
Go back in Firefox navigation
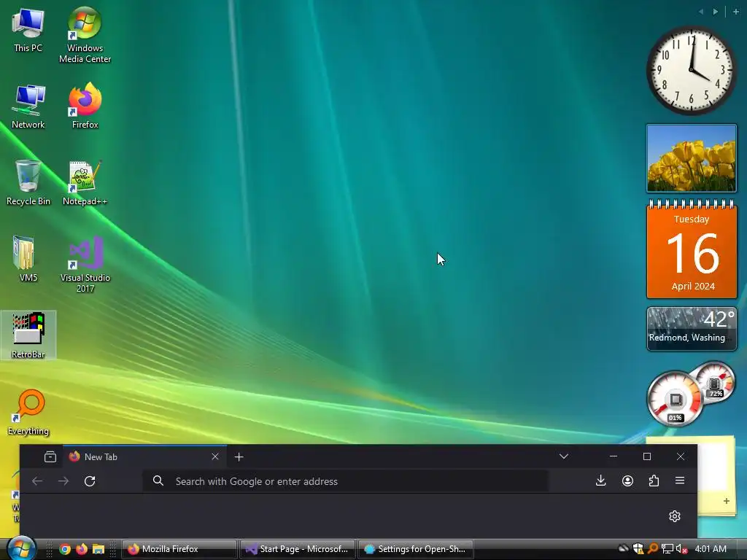(37, 481)
